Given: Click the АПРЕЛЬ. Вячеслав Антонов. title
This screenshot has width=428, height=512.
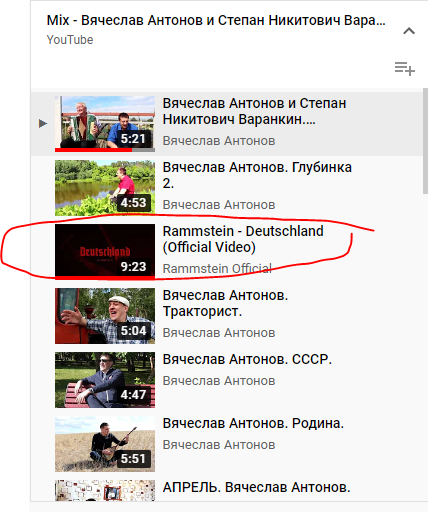Looking at the screenshot, I should 256,487.
